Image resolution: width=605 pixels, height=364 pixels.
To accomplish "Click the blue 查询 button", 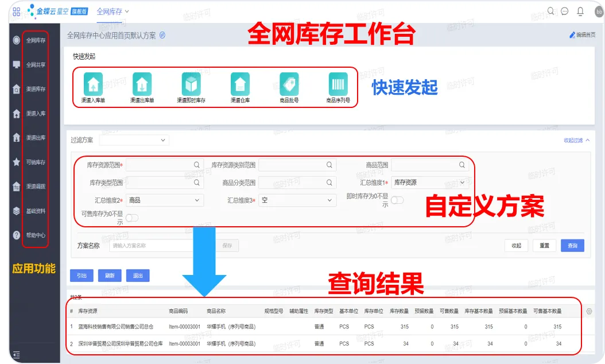I will 572,246.
